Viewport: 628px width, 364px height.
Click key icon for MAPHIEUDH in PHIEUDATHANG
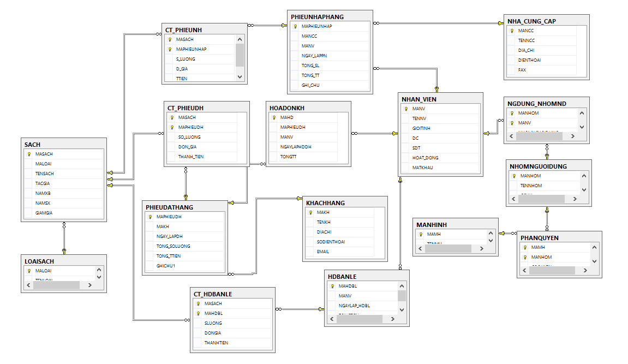[151, 217]
